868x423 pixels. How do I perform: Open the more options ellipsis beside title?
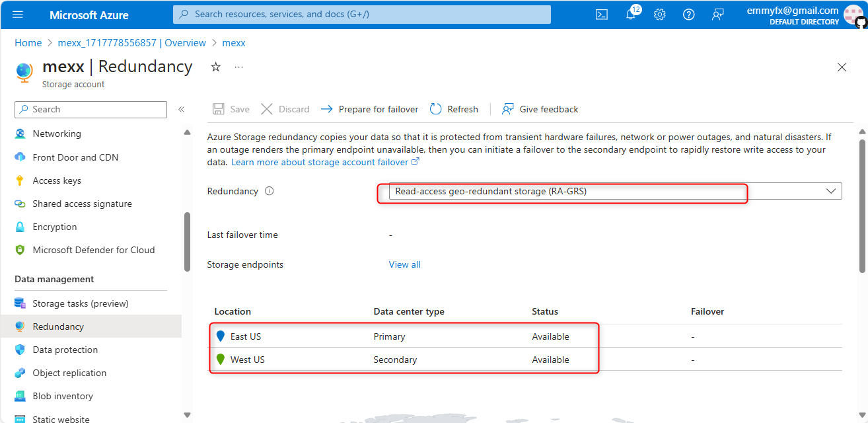[238, 67]
